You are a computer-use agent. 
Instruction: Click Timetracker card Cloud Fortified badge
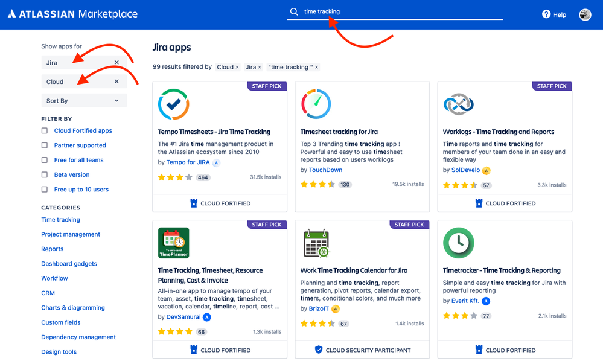[x=505, y=350]
